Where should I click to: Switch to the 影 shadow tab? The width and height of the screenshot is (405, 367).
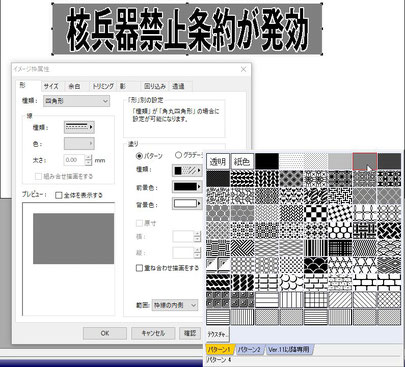pyautogui.click(x=123, y=86)
